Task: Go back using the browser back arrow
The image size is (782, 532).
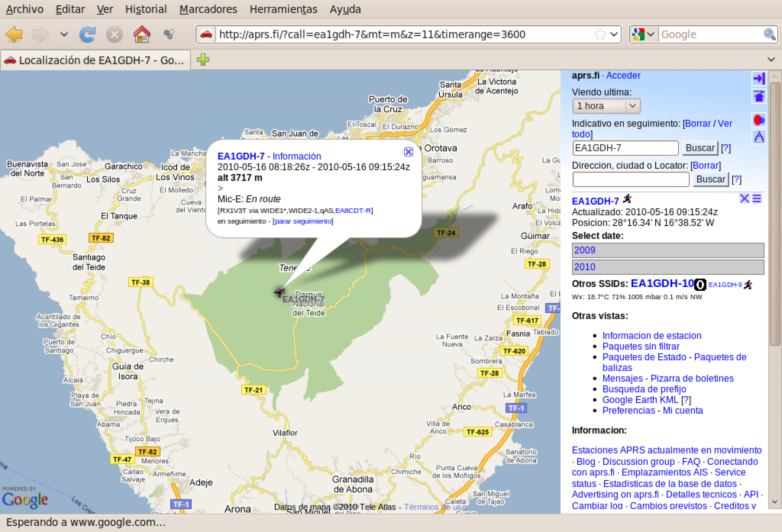Action: (15, 34)
